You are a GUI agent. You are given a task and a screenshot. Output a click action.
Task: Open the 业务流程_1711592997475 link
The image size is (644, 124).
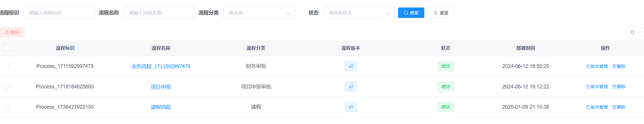click(160, 66)
